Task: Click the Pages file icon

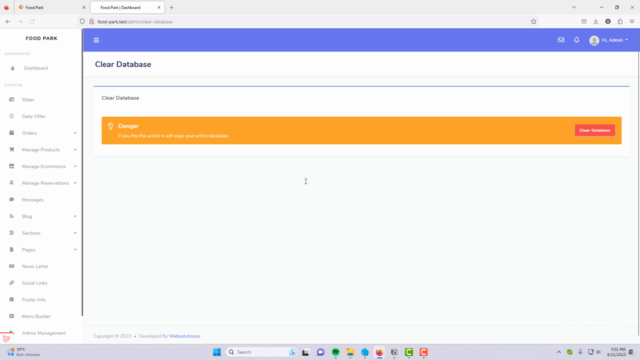Action: [x=11, y=249]
